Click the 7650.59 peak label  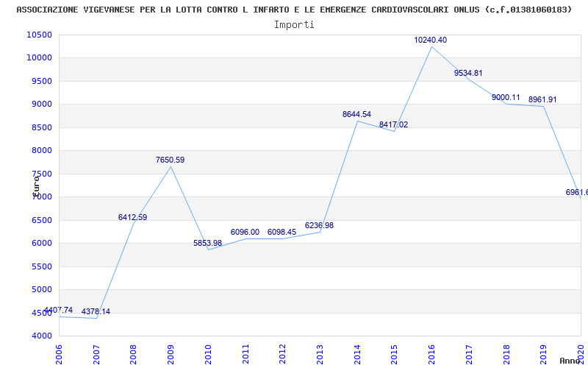171,160
